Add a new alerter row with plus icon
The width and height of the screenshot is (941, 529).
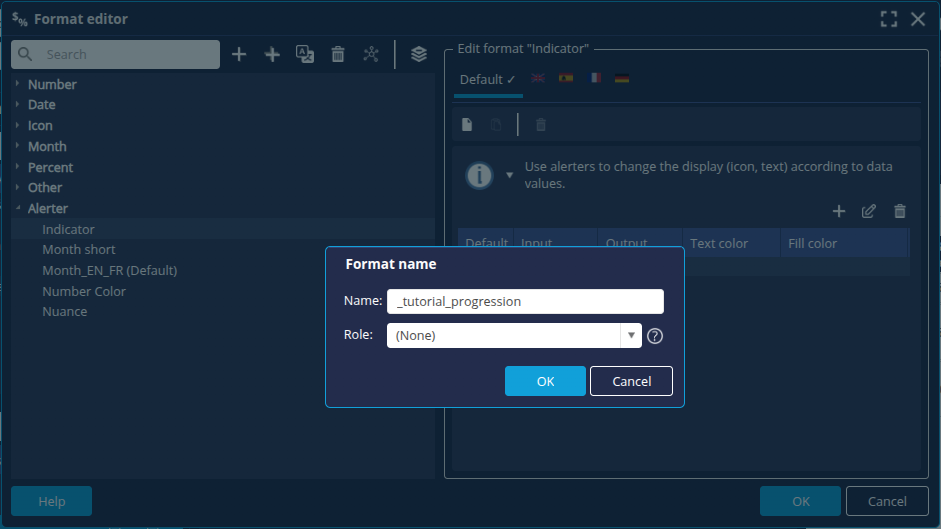pyautogui.click(x=839, y=211)
